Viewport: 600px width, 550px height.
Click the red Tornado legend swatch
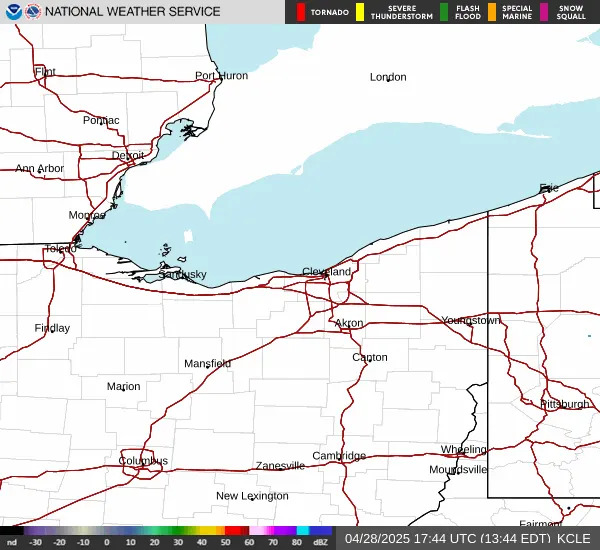[x=300, y=12]
